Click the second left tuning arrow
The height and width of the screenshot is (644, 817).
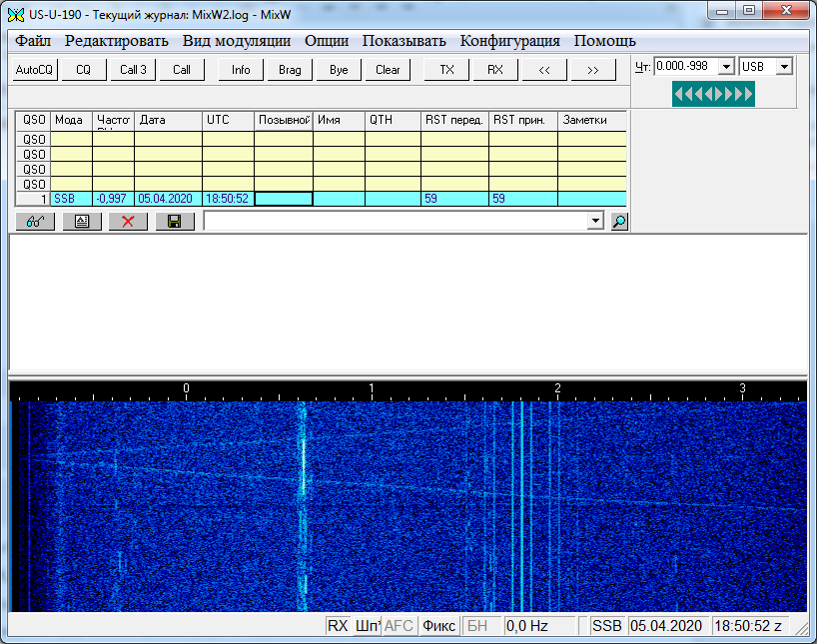pos(688,94)
